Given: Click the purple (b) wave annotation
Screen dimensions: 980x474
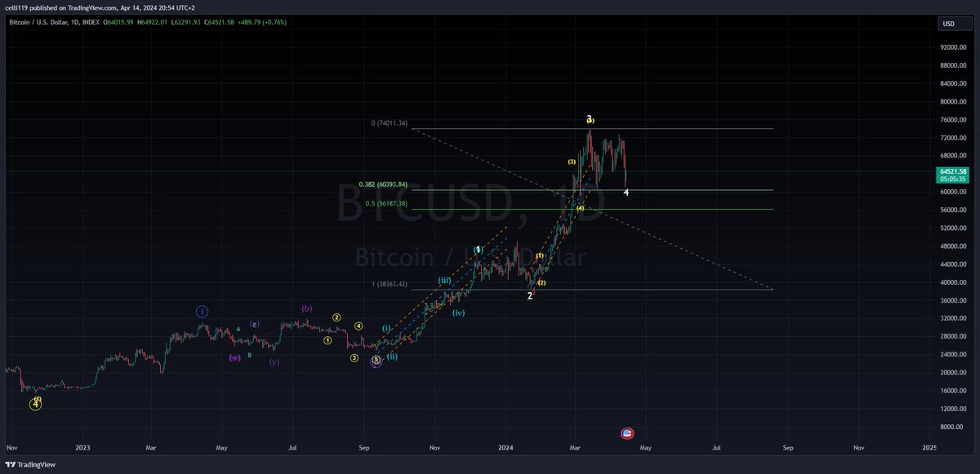Looking at the screenshot, I should [306, 308].
